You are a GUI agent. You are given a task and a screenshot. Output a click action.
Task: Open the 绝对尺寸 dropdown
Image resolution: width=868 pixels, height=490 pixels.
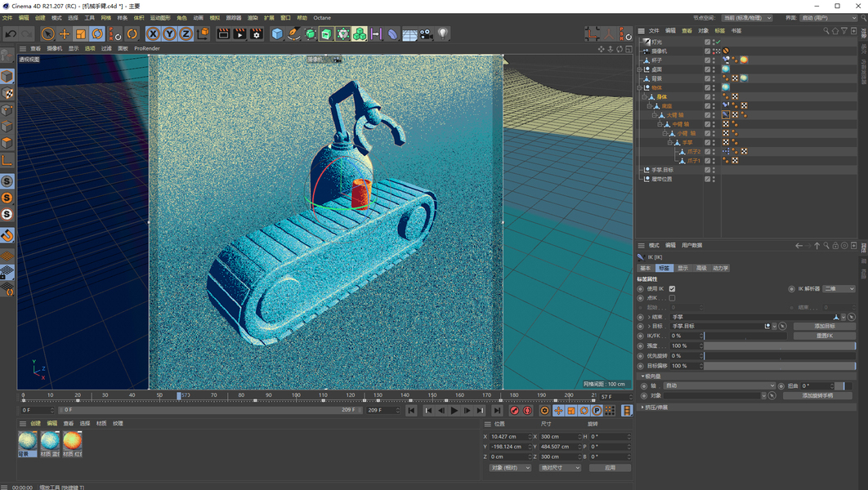[x=560, y=468]
